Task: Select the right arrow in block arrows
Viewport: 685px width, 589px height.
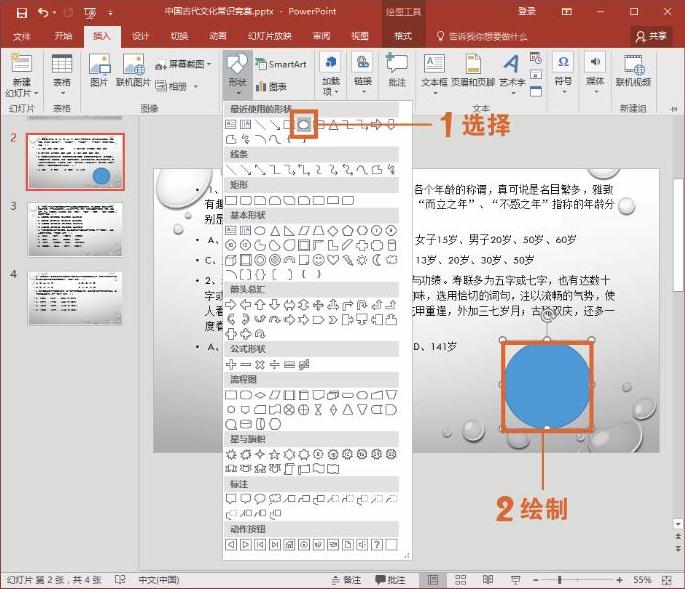Action: [231, 305]
